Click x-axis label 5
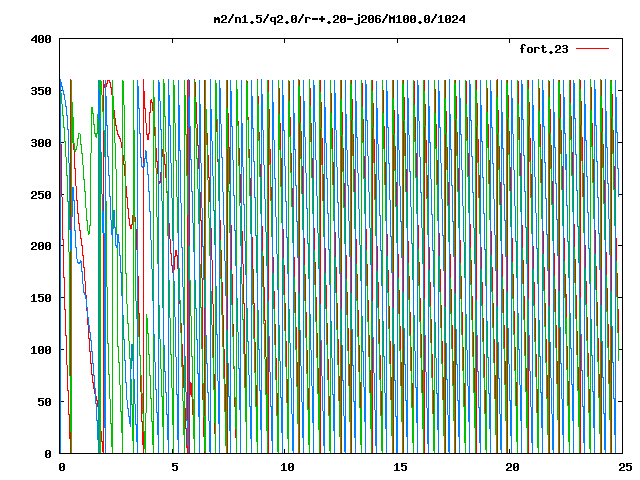 click(175, 467)
